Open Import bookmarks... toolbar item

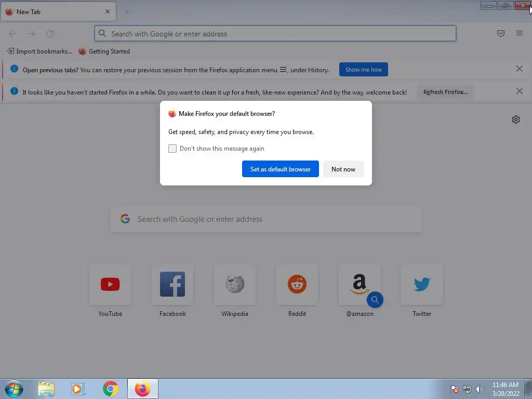pyautogui.click(x=39, y=51)
